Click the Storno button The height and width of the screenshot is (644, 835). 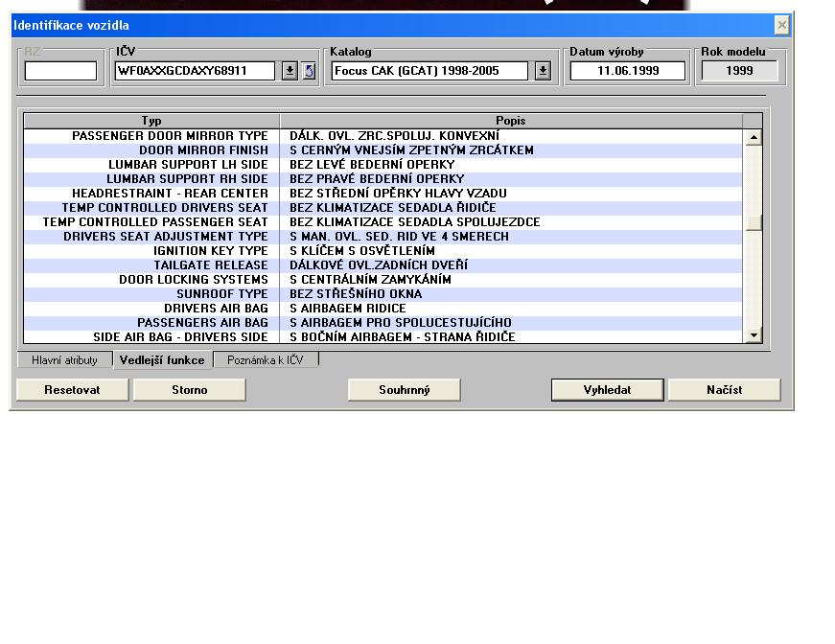point(189,390)
